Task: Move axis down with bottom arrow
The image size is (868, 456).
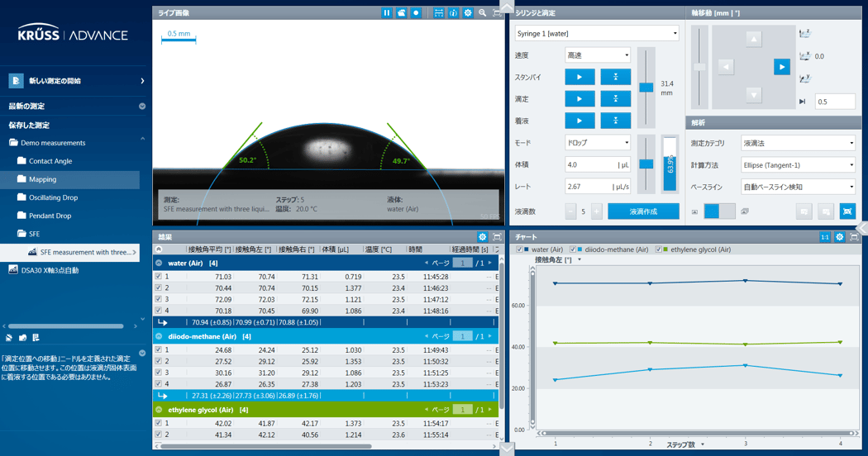Action: (x=753, y=95)
